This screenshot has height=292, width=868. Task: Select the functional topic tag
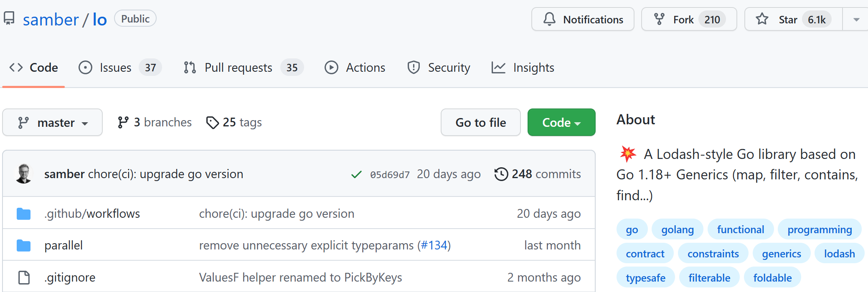741,229
